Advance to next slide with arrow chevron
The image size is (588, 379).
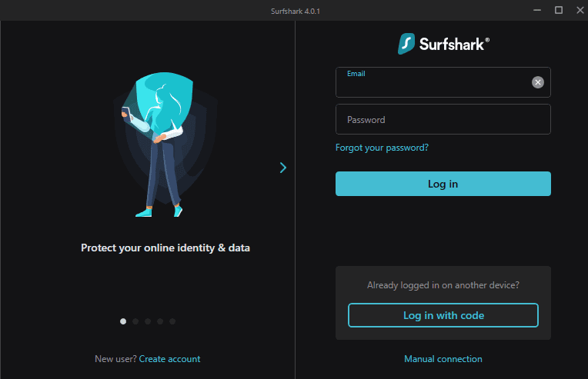283,167
